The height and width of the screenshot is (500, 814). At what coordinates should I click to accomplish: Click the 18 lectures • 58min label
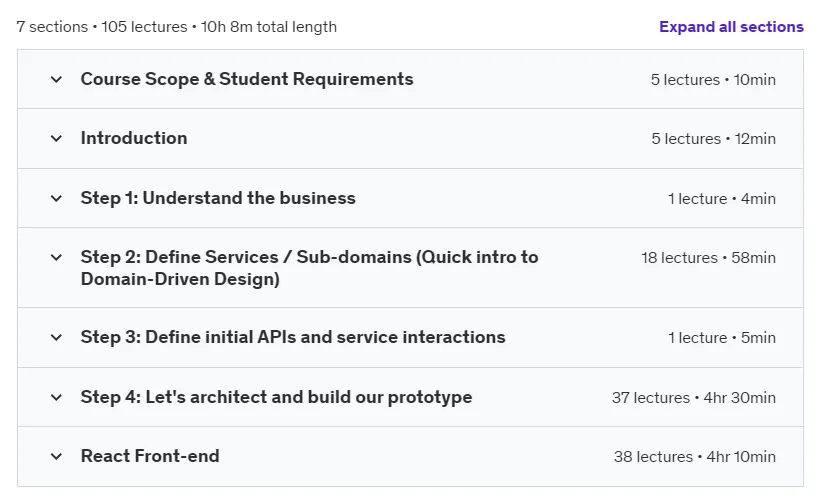(708, 258)
